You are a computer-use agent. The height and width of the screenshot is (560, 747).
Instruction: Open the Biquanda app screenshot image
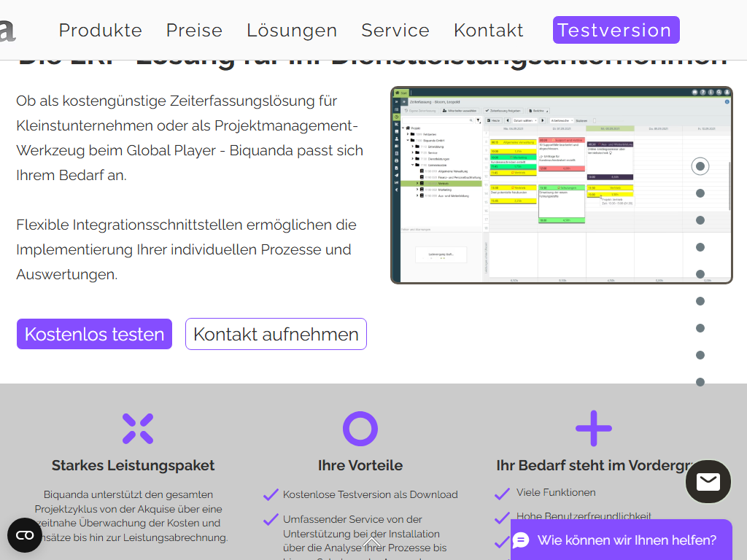tap(561, 185)
